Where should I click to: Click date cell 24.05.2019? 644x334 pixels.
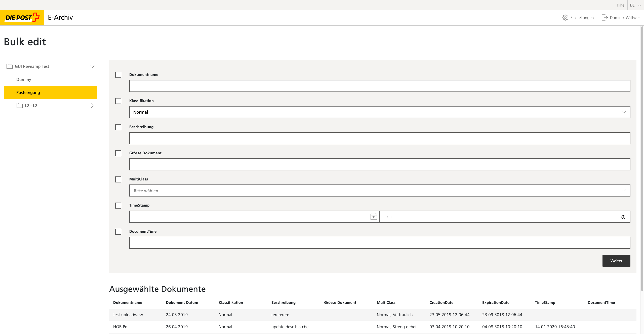coord(177,315)
